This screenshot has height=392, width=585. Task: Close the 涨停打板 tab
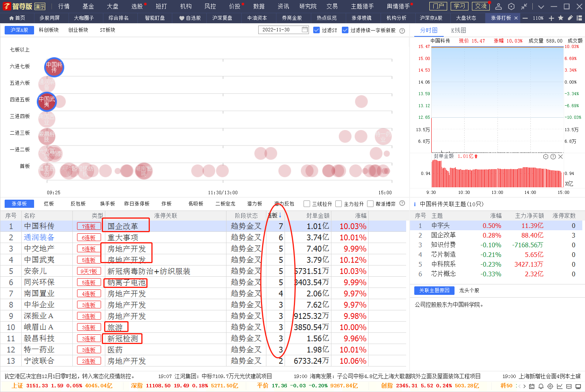pyautogui.click(x=516, y=18)
